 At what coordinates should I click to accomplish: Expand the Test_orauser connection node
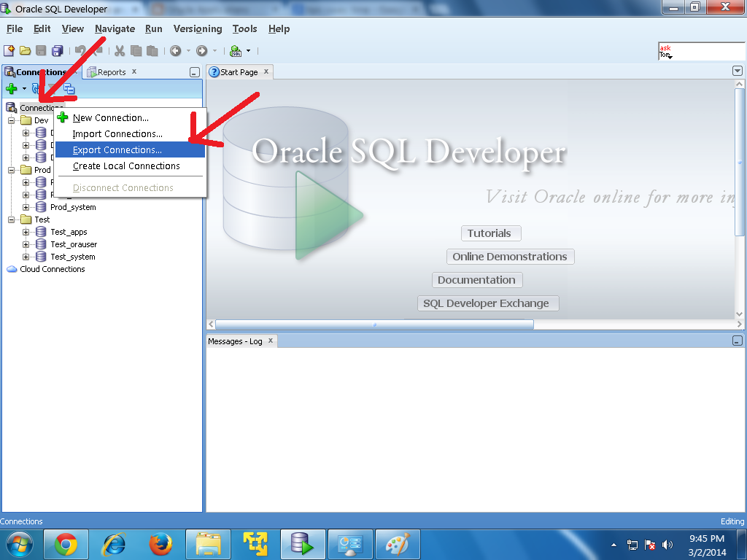click(26, 244)
